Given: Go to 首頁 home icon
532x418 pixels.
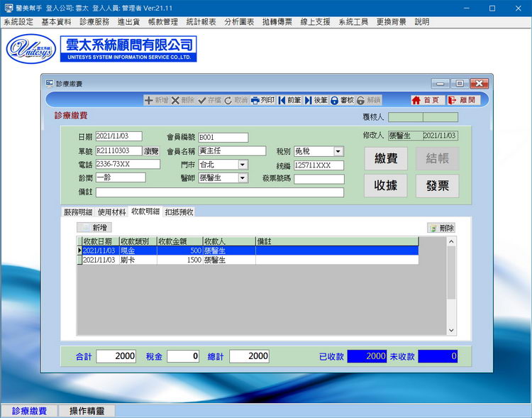Looking at the screenshot, I should click(426, 100).
